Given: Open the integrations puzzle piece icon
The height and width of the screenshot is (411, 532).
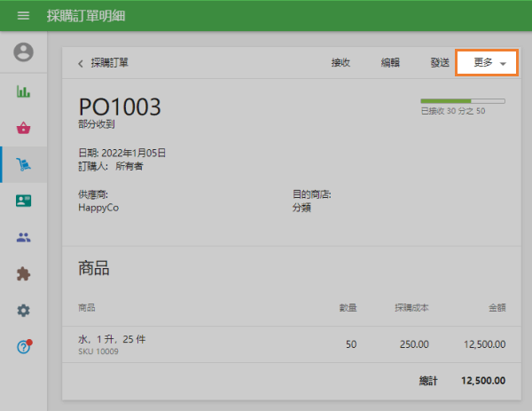Looking at the screenshot, I should tap(23, 274).
